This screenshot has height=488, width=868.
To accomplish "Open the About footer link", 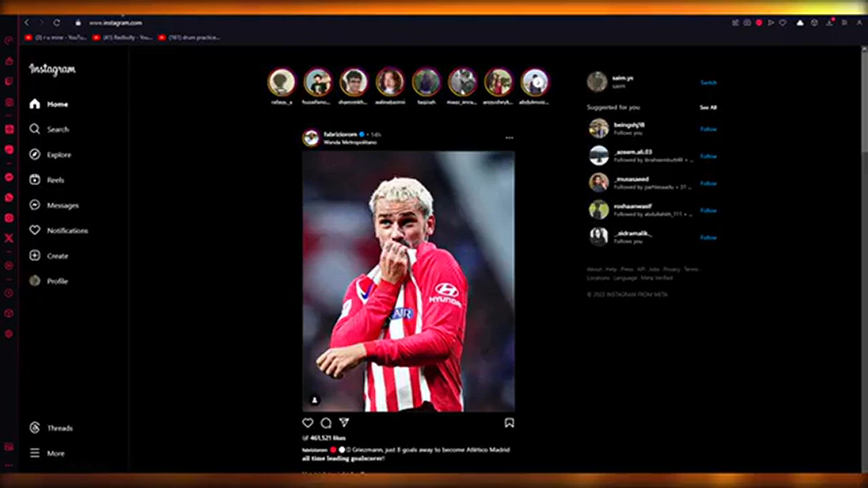I will [x=594, y=269].
